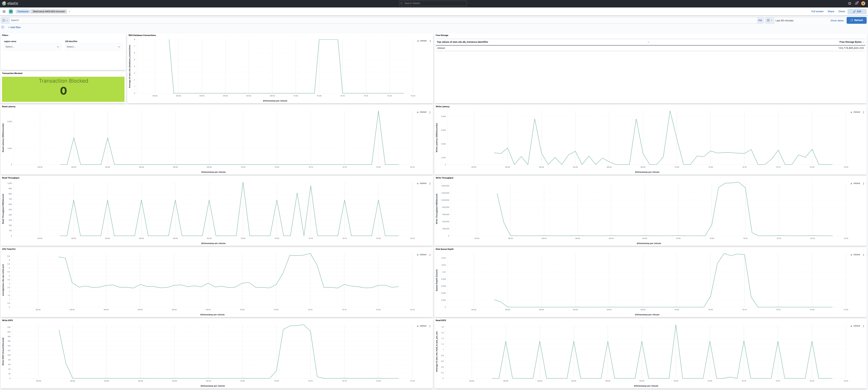Open the region name Select dropdown
This screenshot has width=868, height=390.
coord(32,47)
